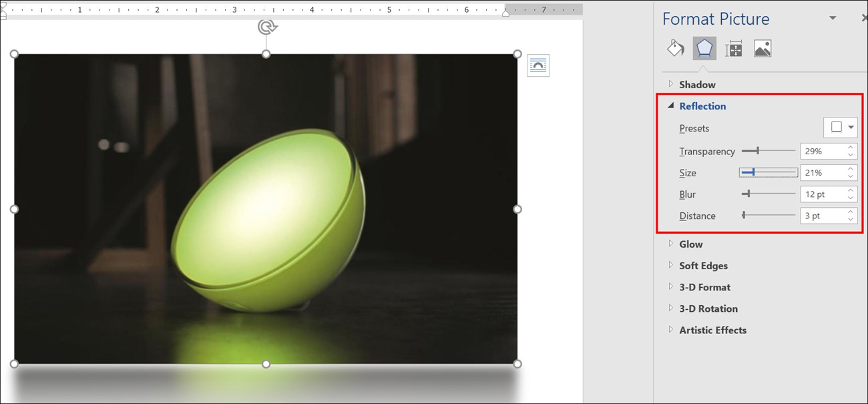Expand the Soft Edges section
This screenshot has width=868, height=404.
(x=703, y=266)
